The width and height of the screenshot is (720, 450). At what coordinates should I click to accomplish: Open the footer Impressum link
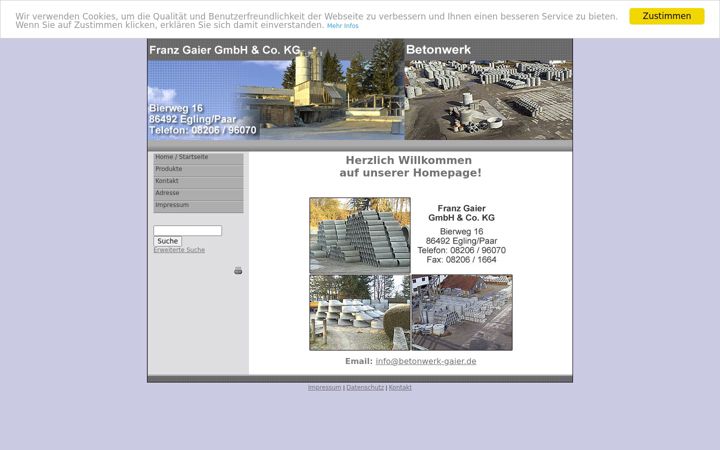[325, 388]
